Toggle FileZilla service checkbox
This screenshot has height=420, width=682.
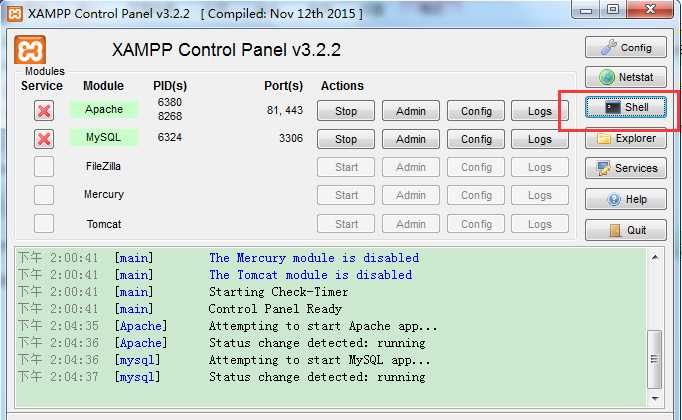(44, 167)
